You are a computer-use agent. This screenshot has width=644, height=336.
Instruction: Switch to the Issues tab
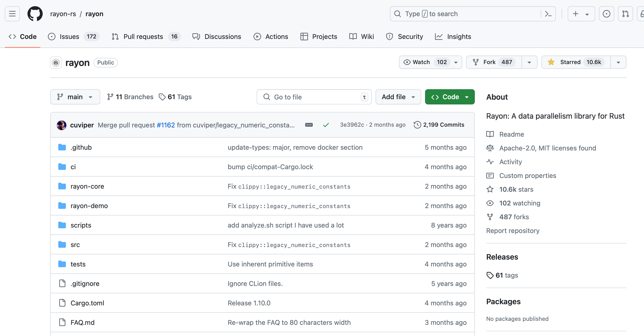(x=73, y=37)
